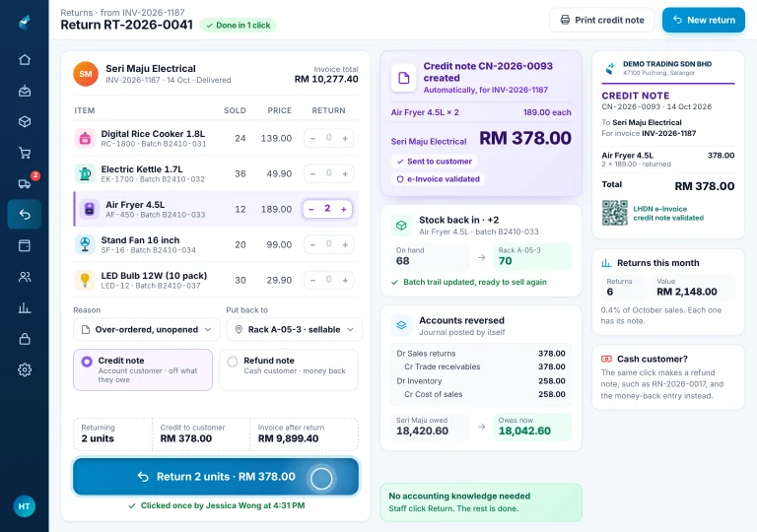Click the Air Fryer product icon
Image resolution: width=757 pixels, height=532 pixels.
point(90,209)
